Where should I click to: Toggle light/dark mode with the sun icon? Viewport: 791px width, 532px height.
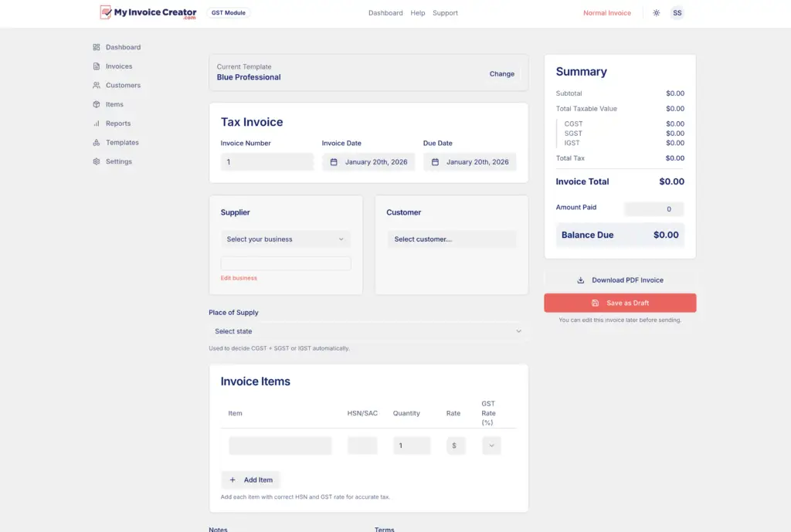(x=656, y=12)
